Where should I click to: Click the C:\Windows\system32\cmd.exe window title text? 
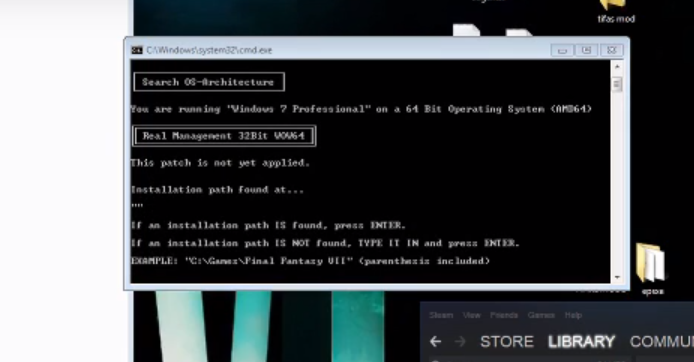(x=209, y=50)
